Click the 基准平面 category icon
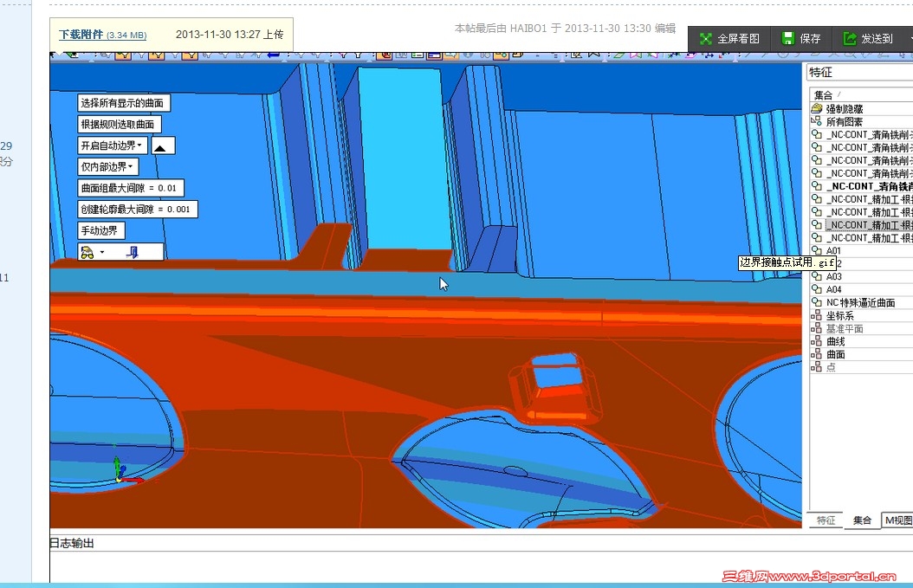 (x=816, y=328)
